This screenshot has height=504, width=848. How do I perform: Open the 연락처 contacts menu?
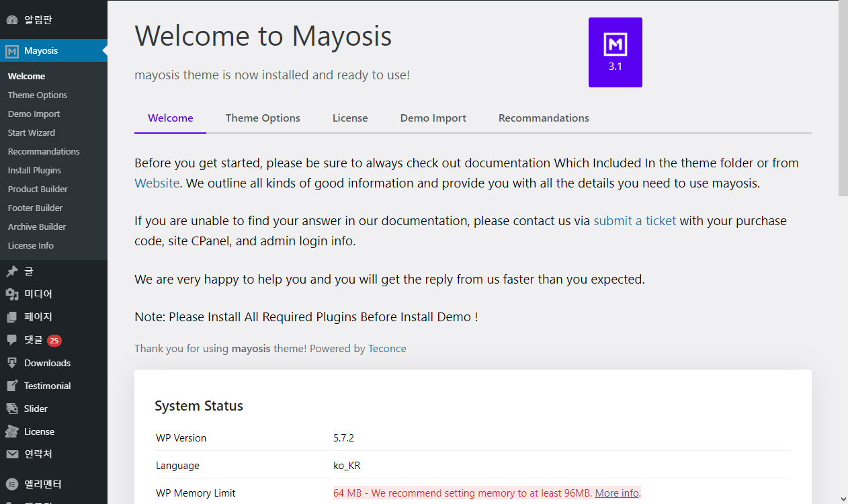(54, 454)
